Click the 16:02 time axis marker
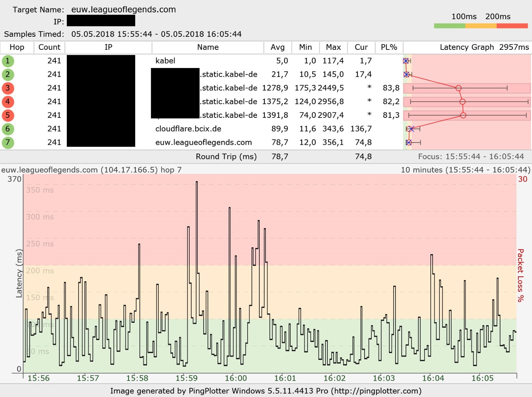532x397 pixels. (x=335, y=378)
